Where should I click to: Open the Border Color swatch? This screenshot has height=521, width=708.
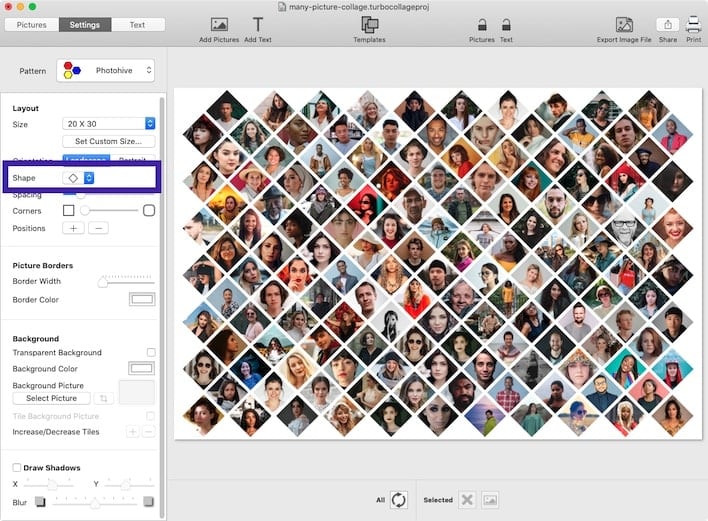pyautogui.click(x=142, y=300)
